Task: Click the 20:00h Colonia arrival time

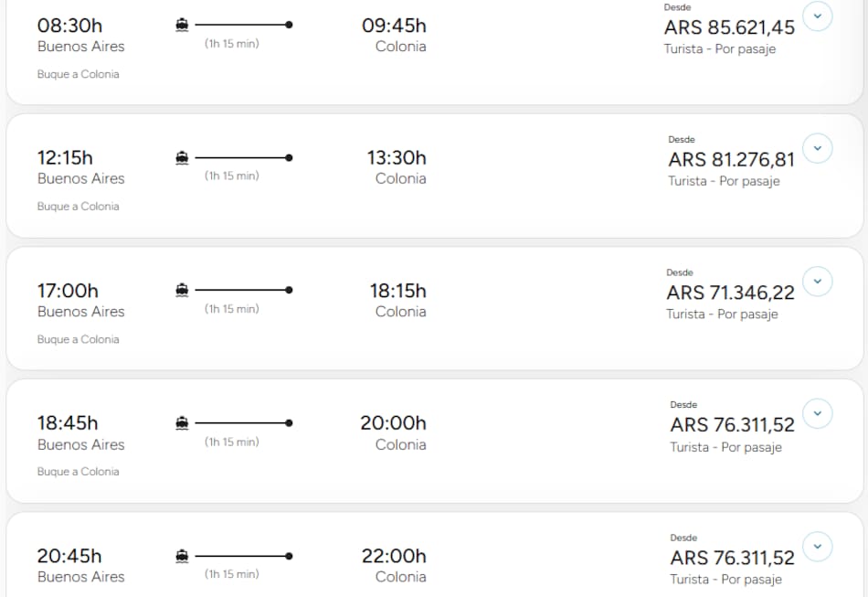Action: tap(393, 423)
